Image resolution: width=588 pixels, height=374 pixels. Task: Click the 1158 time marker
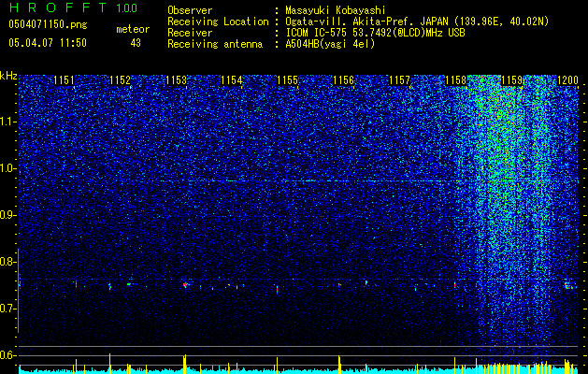455,80
